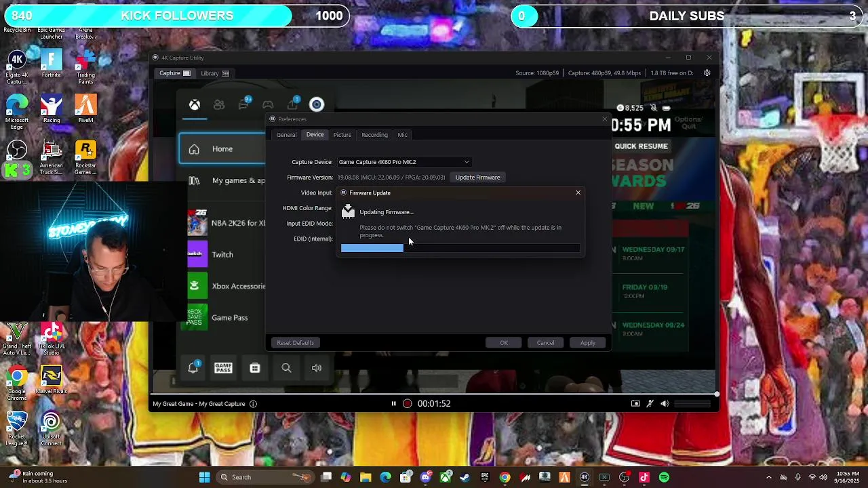Pause the capture preview playback
This screenshot has height=488, width=868.
tap(393, 404)
